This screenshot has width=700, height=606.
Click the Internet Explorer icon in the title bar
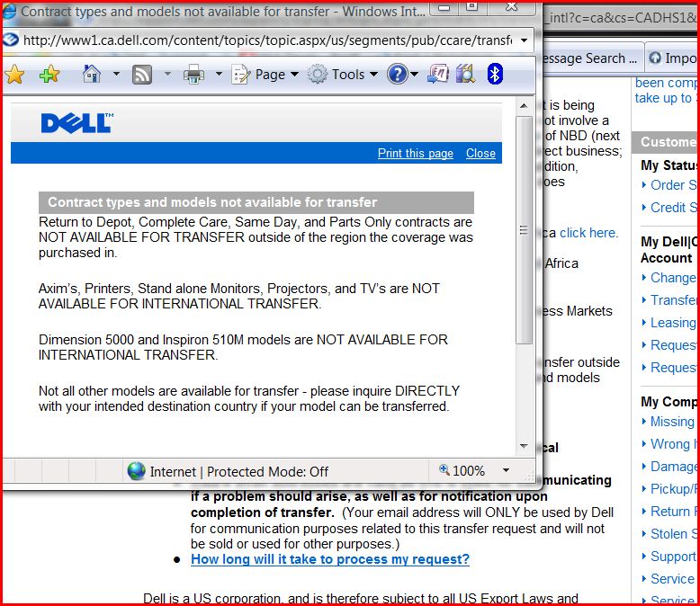point(9,11)
